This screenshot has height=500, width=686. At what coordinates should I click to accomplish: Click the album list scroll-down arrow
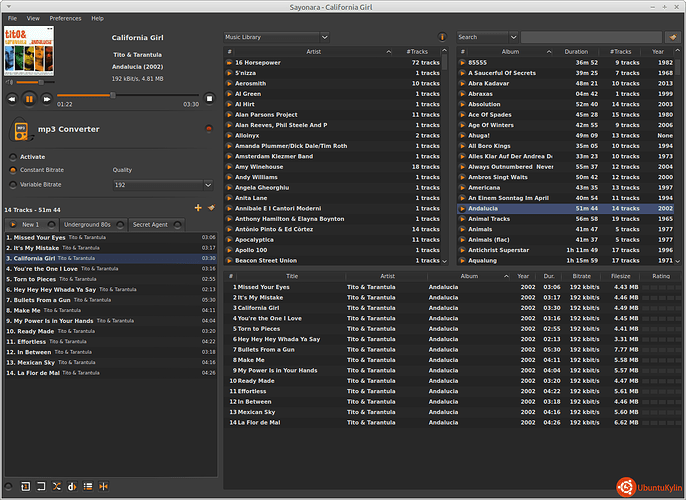[x=678, y=261]
